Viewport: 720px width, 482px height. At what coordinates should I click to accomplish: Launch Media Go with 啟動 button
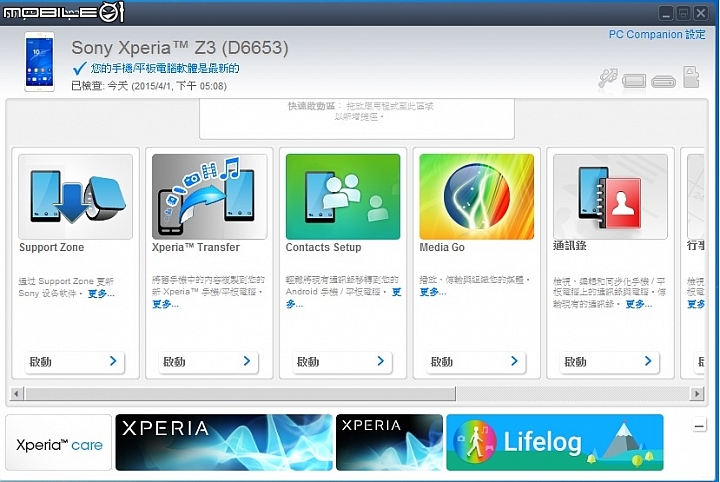[x=475, y=362]
